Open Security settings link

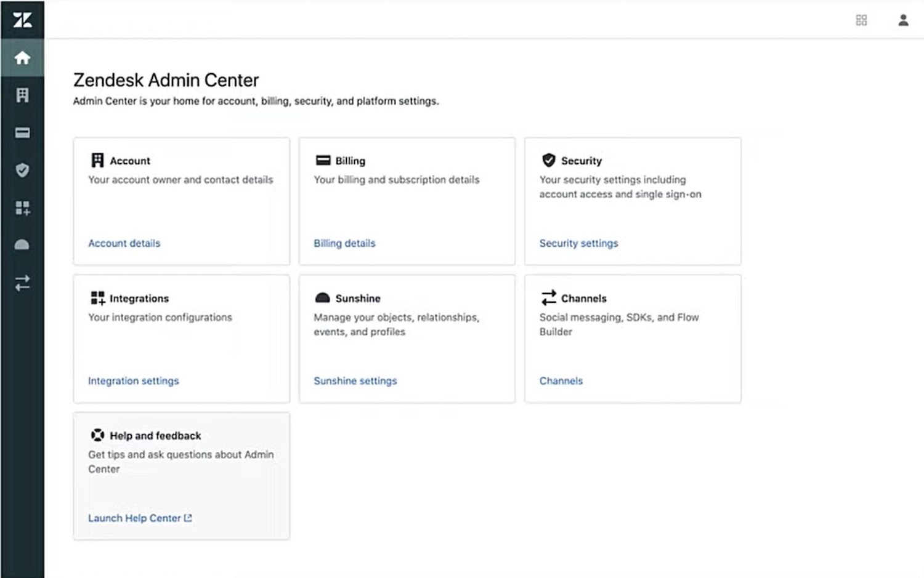[578, 243]
